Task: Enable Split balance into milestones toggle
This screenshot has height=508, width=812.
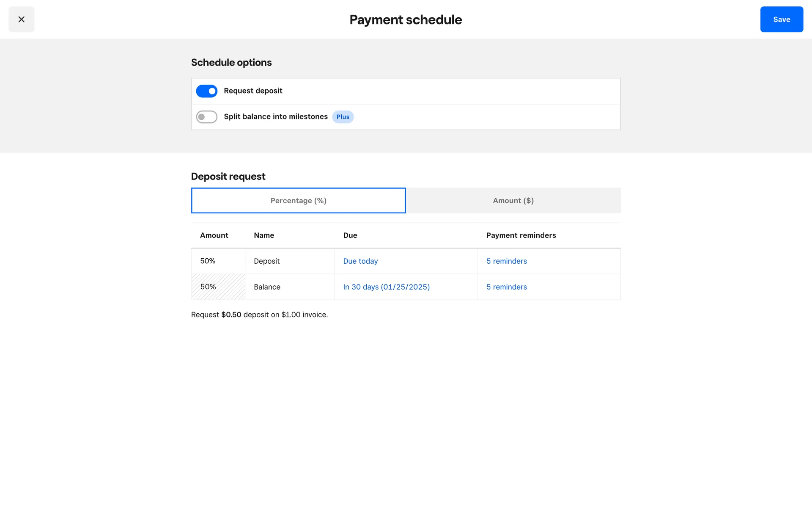Action: pyautogui.click(x=206, y=117)
